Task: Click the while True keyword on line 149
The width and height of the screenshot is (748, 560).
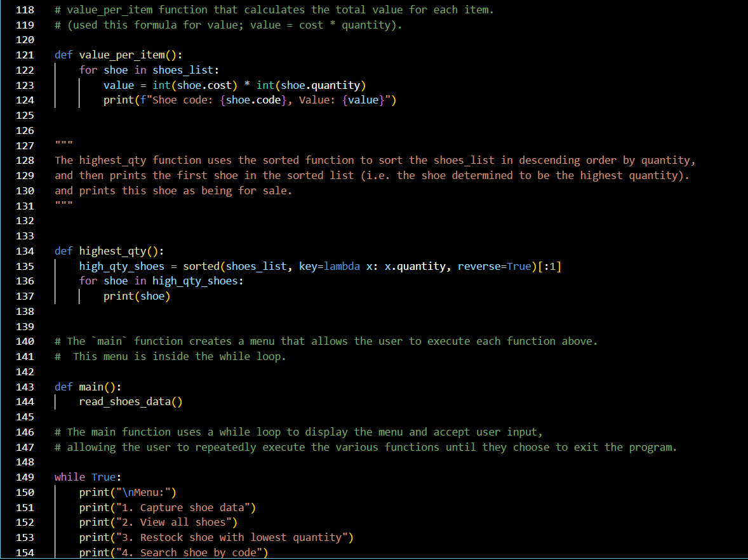Action: 70,477
